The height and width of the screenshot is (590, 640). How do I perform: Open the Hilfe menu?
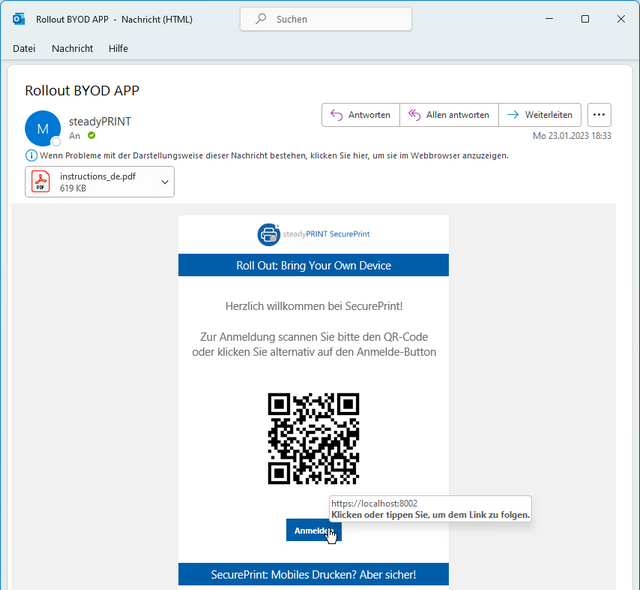click(x=118, y=49)
